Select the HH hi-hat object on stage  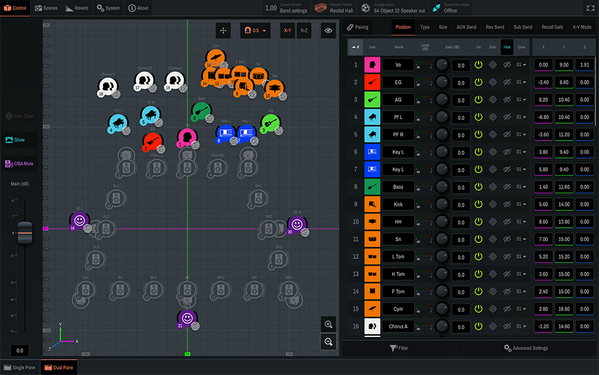274,88
